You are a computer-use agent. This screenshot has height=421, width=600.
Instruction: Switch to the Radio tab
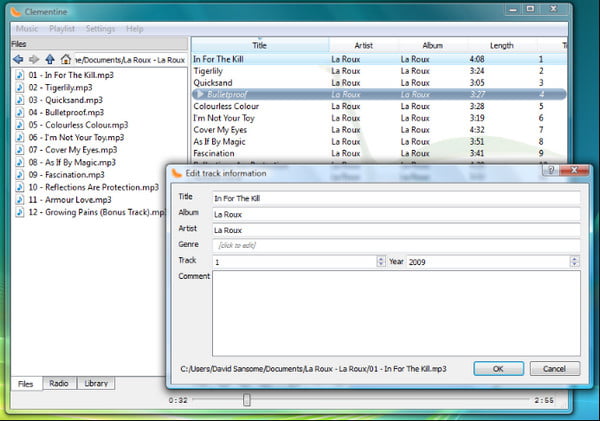pos(59,383)
